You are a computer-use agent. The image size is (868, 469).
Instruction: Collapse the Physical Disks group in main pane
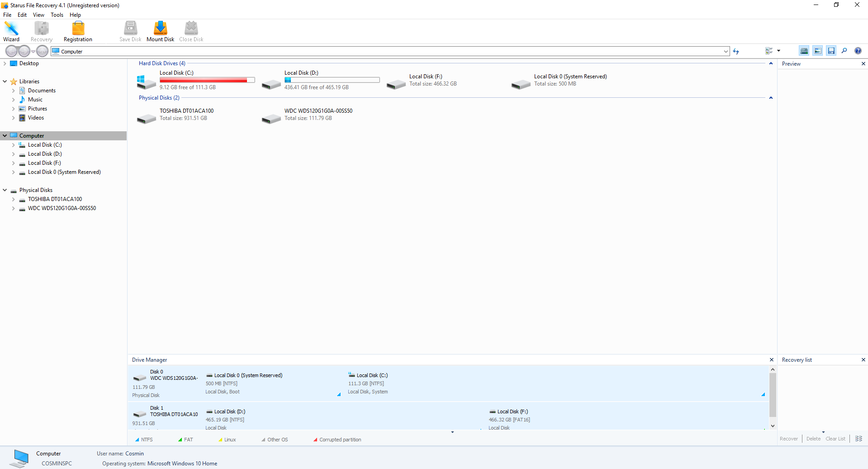click(x=771, y=98)
